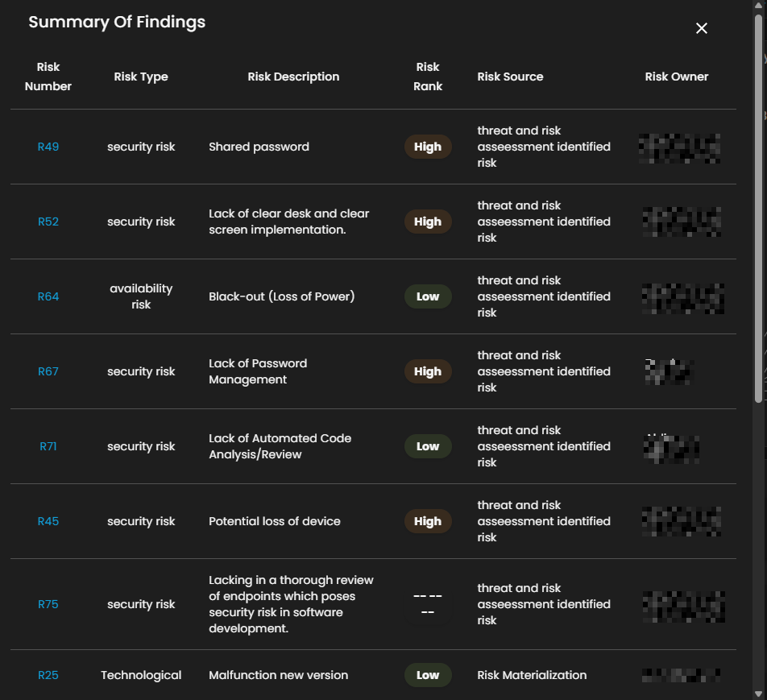The width and height of the screenshot is (767, 700).
Task: Click the dialog's vertical scrollbar thumb
Action: pyautogui.click(x=758, y=209)
